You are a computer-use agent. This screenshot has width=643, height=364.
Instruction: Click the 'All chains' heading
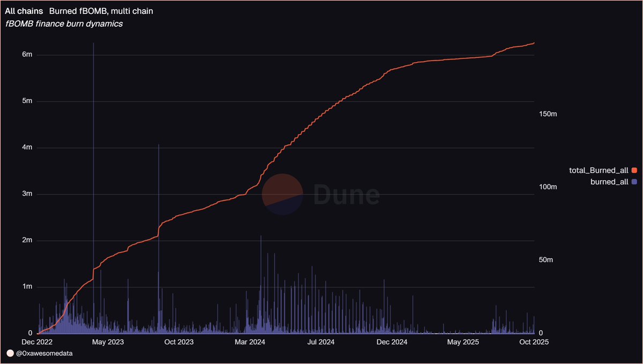coord(24,11)
